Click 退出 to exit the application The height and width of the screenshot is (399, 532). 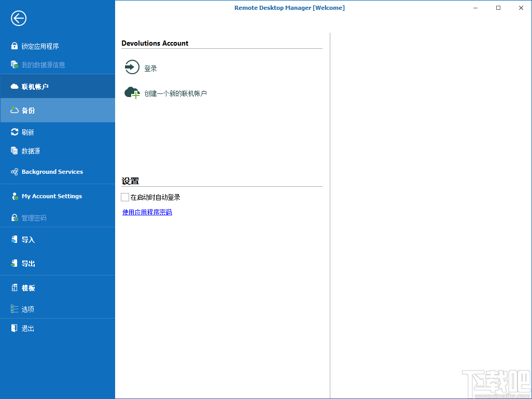click(x=29, y=328)
